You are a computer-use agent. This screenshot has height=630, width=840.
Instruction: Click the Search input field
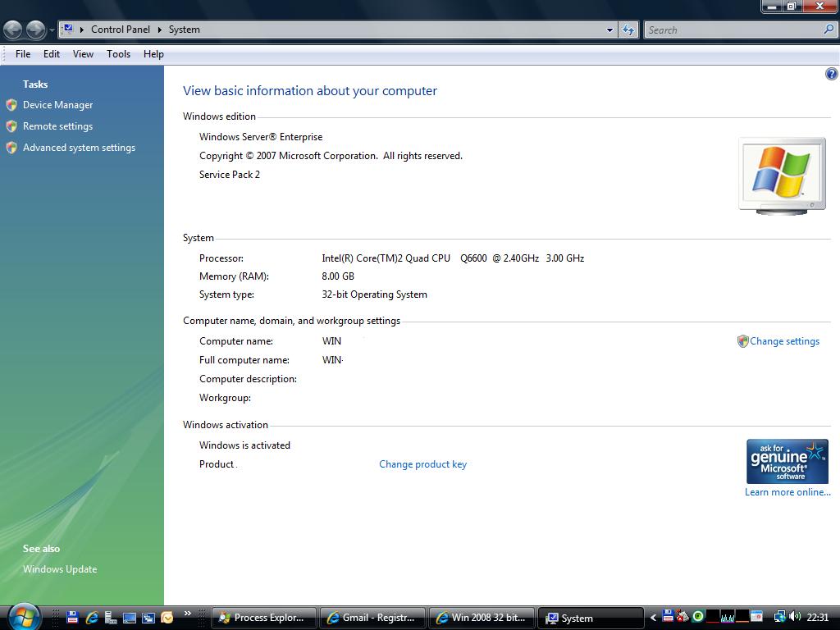733,30
